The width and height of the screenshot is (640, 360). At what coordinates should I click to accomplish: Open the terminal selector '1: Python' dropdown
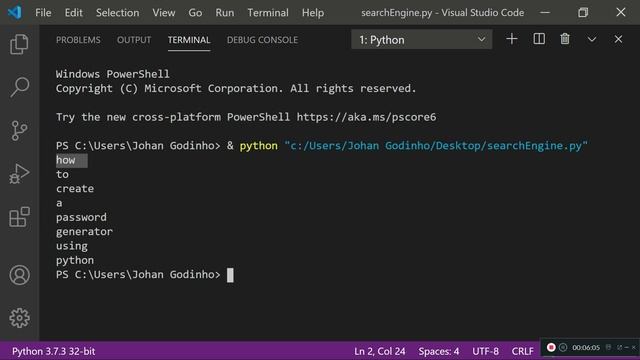(422, 40)
